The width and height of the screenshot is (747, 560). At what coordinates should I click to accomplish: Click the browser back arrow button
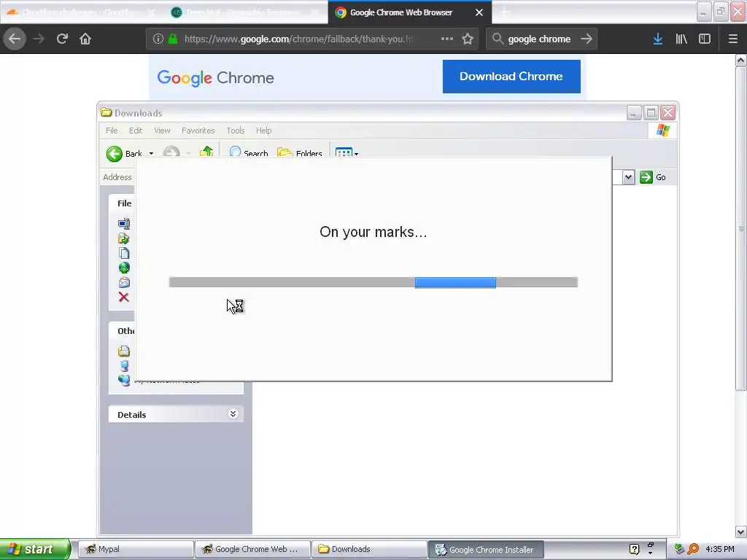(x=15, y=39)
